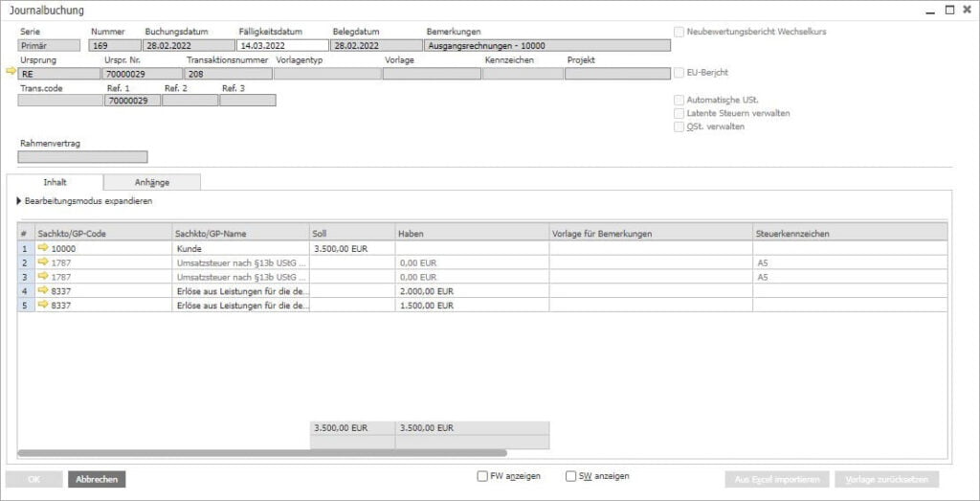This screenshot has width=980, height=501.
Task: Click the Fälligkeitsdatum date field
Action: click(282, 44)
